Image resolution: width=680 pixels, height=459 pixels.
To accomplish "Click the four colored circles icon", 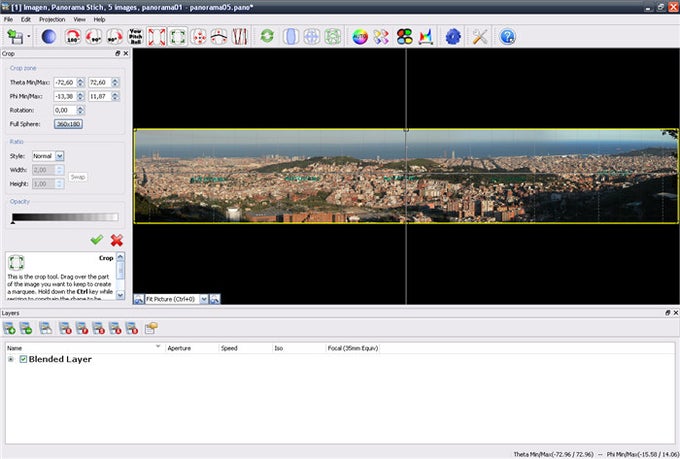I will click(404, 36).
